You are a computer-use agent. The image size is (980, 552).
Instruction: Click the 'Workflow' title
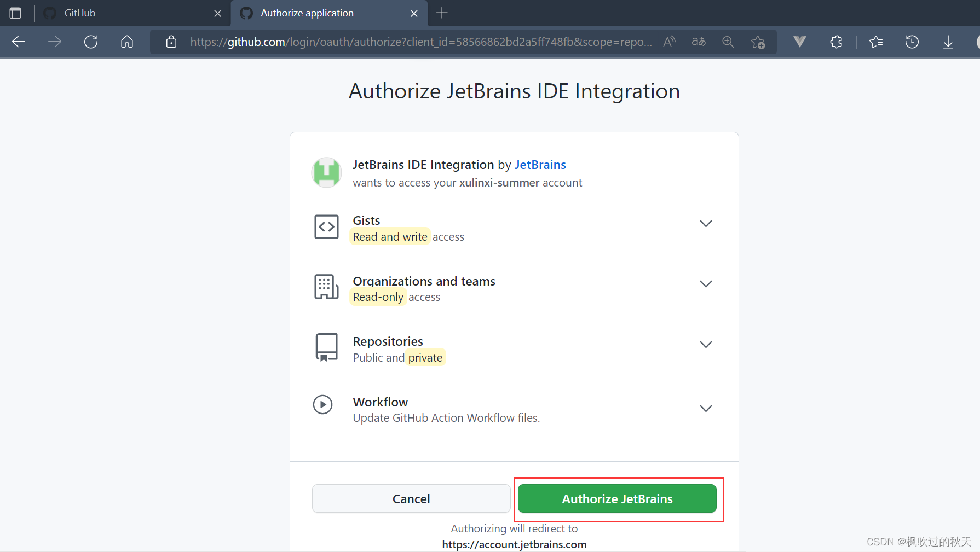point(381,402)
